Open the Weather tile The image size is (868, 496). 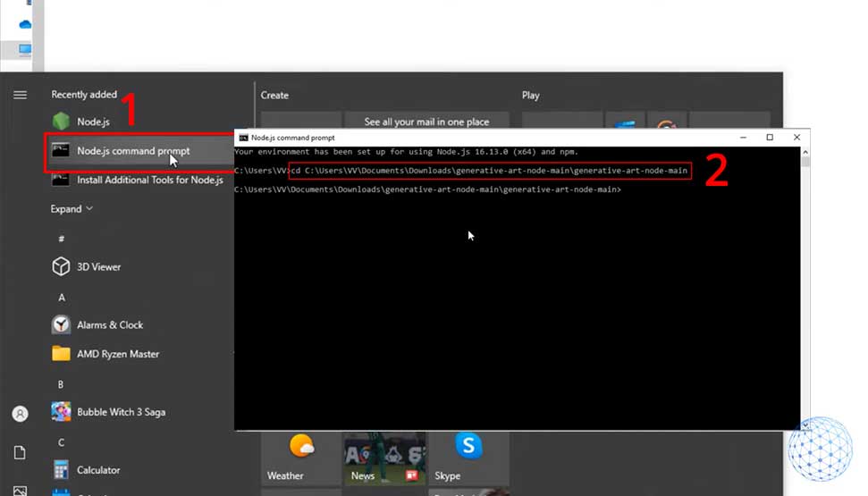pyautogui.click(x=301, y=458)
